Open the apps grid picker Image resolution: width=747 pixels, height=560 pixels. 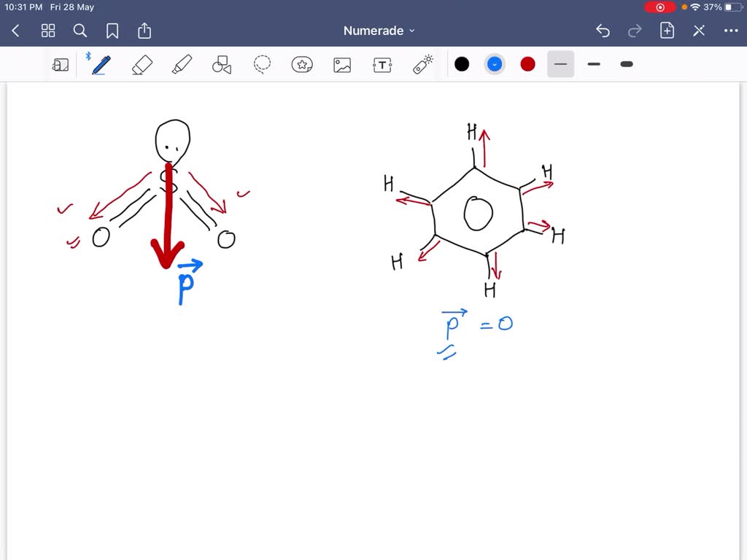tap(48, 31)
